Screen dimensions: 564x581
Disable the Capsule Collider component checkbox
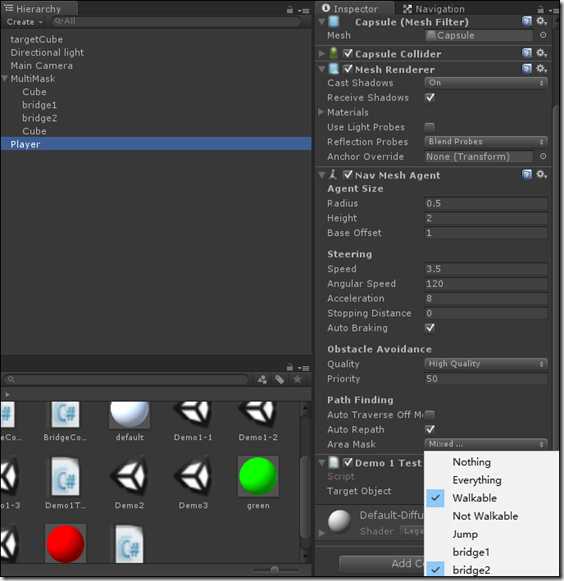[348, 53]
